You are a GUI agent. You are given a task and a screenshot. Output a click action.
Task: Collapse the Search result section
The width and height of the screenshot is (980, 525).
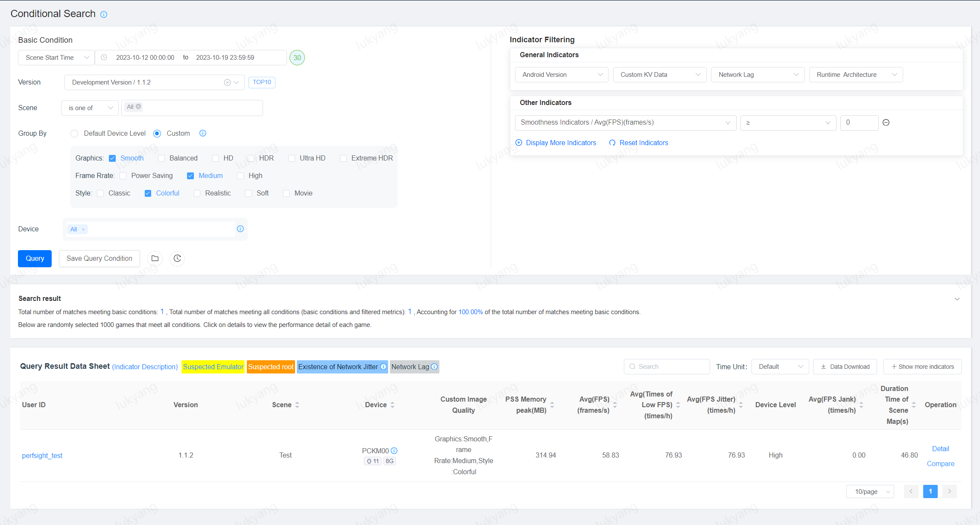pos(957,299)
